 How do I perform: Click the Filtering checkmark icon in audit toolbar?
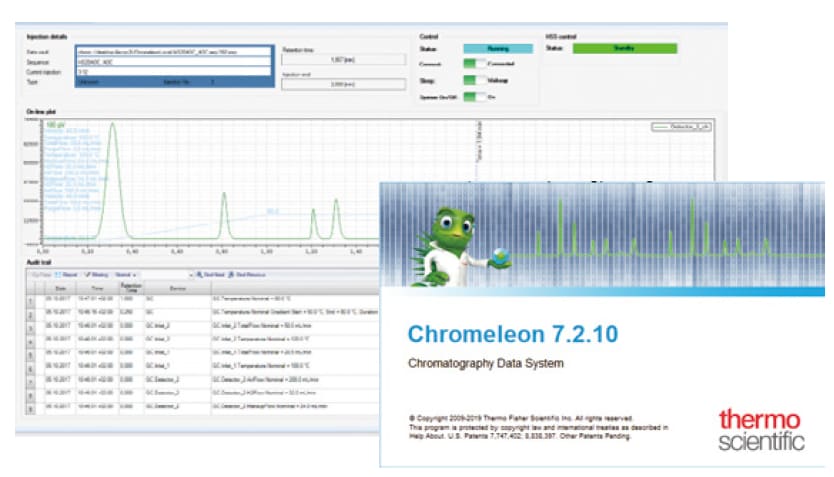pos(88,275)
